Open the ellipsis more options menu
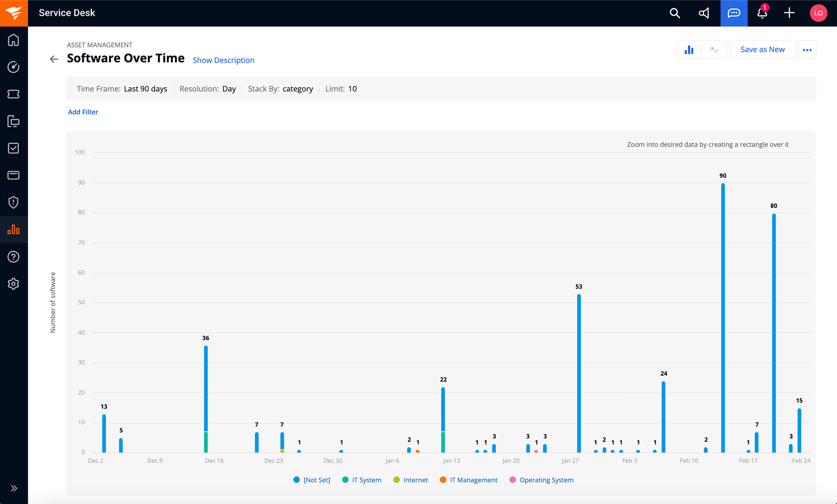This screenshot has height=504, width=837. click(x=807, y=49)
